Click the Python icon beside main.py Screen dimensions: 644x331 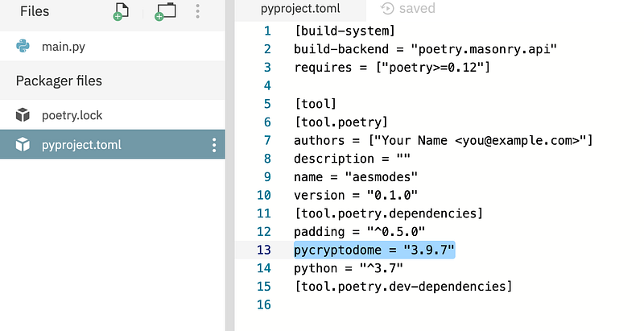tap(23, 46)
